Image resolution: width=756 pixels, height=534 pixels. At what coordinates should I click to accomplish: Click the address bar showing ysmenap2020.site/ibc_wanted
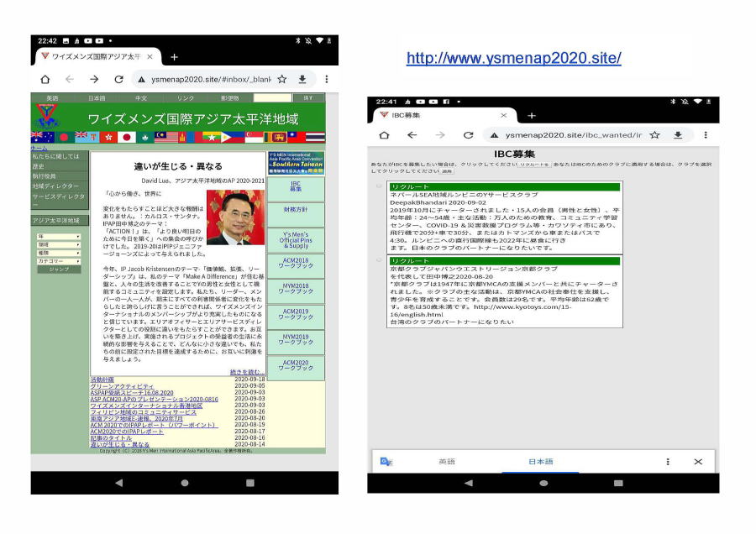(574, 135)
